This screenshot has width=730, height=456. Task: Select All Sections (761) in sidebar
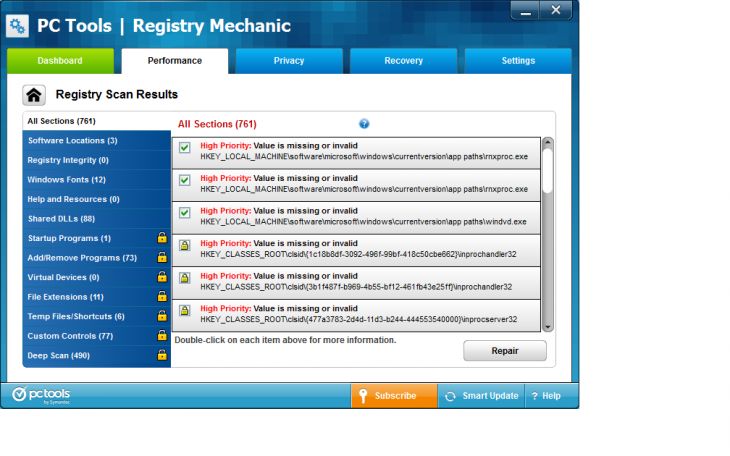pyautogui.click(x=97, y=121)
